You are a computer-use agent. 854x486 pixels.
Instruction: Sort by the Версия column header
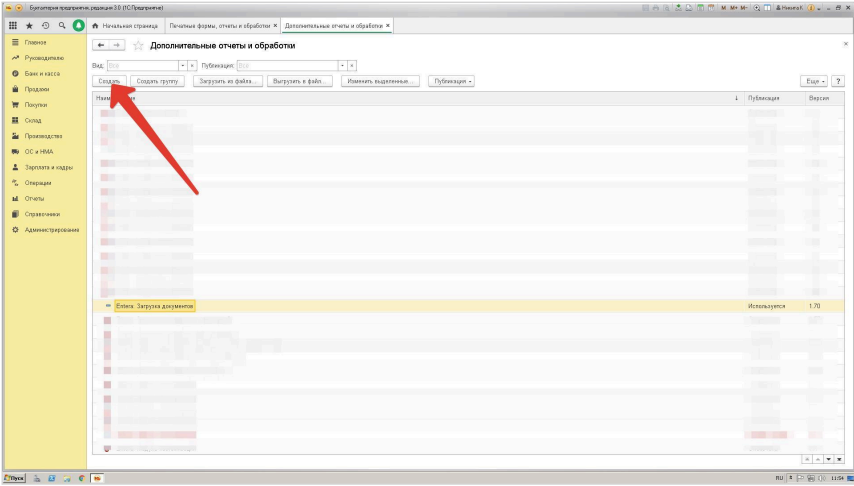[825, 98]
